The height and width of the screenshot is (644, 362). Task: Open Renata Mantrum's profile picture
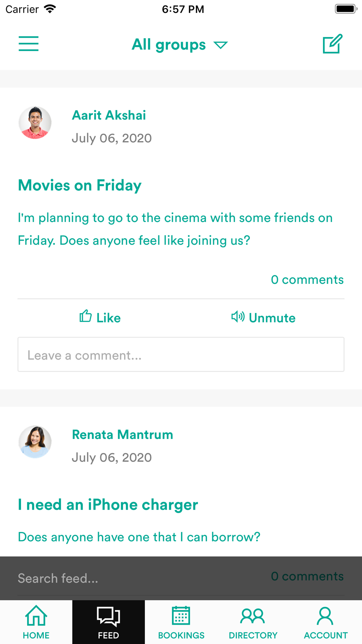(35, 442)
